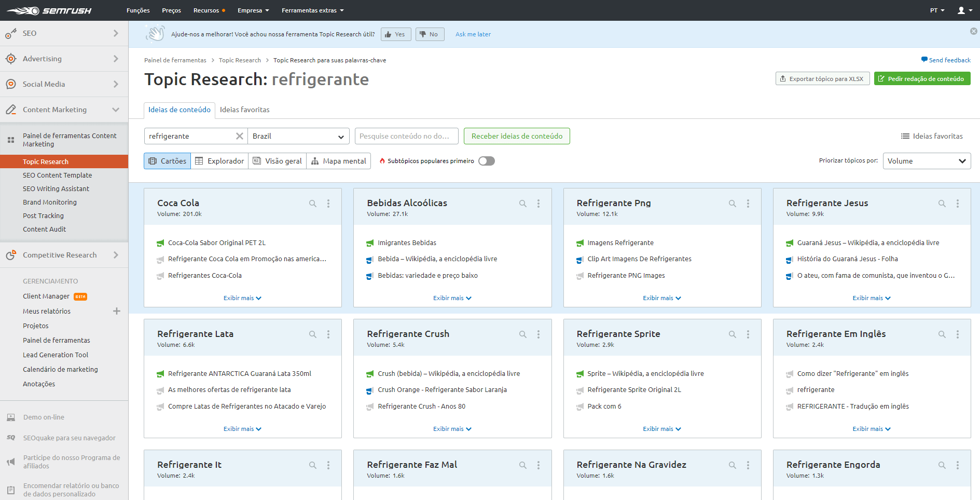Screen dimensions: 980x500
Task: Click the Ask me later link
Action: pos(473,34)
